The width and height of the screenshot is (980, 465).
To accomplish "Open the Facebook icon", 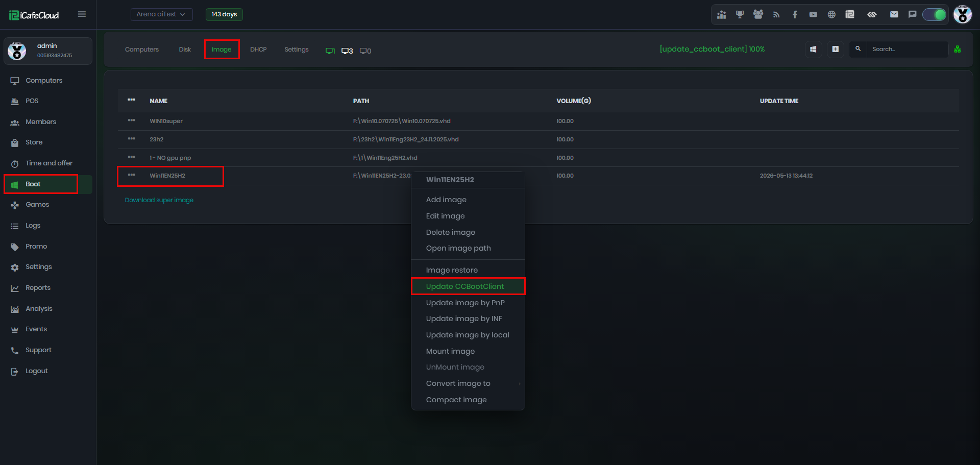I will coord(795,15).
